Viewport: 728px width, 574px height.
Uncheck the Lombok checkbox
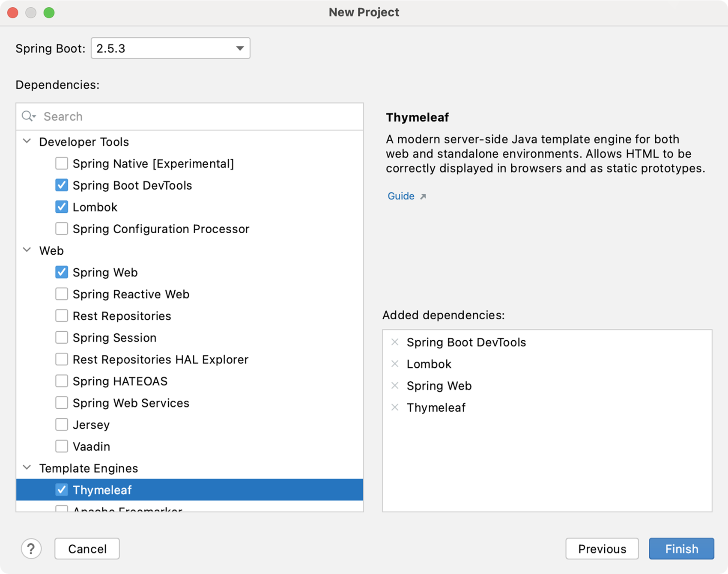(x=62, y=207)
